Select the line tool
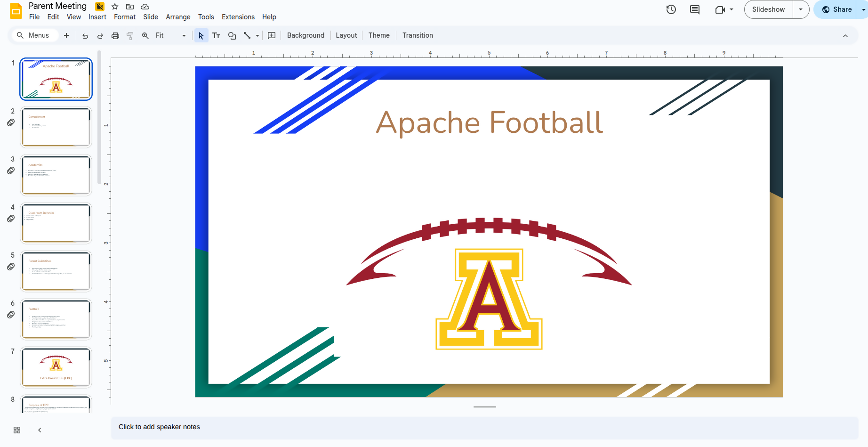Screen dimensions: 868x447 (x=247, y=35)
